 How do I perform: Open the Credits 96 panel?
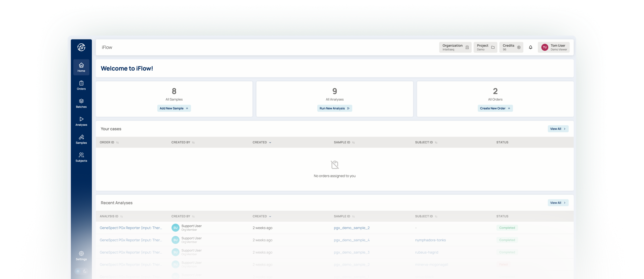pos(511,47)
